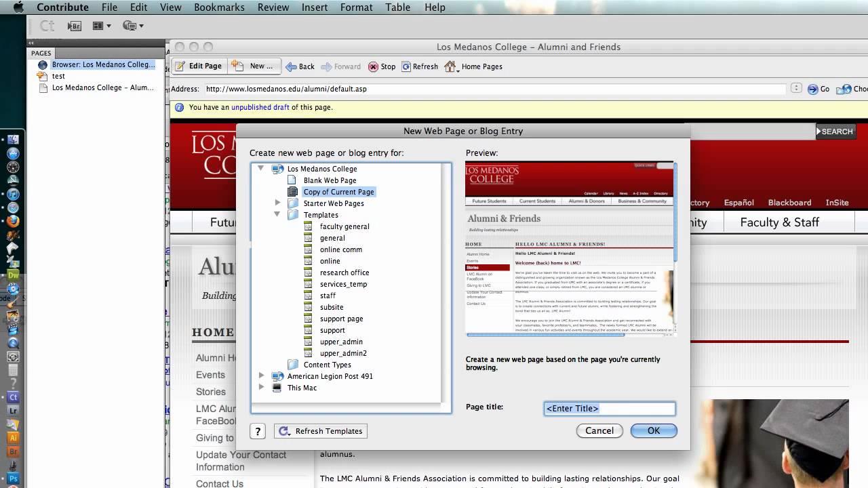Click into the Address URL field
Viewport: 868px width, 488px height.
click(x=495, y=89)
